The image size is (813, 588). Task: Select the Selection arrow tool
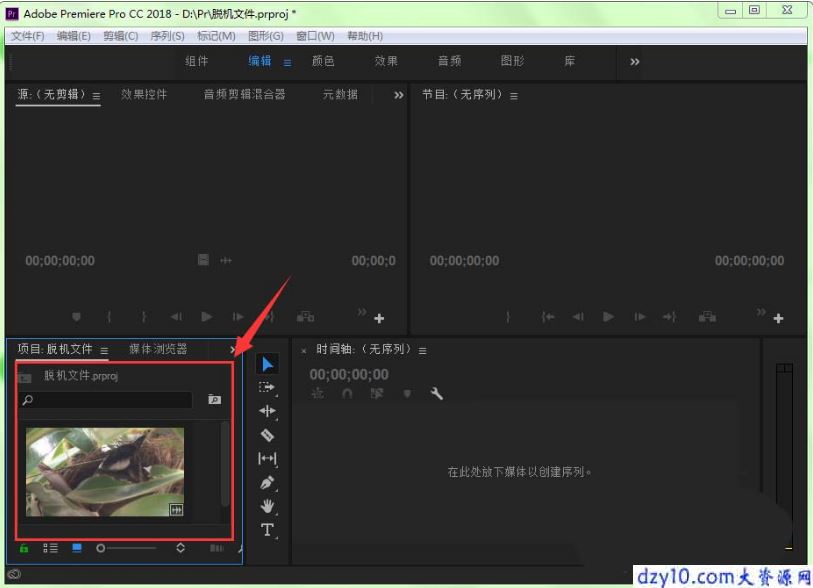[267, 364]
